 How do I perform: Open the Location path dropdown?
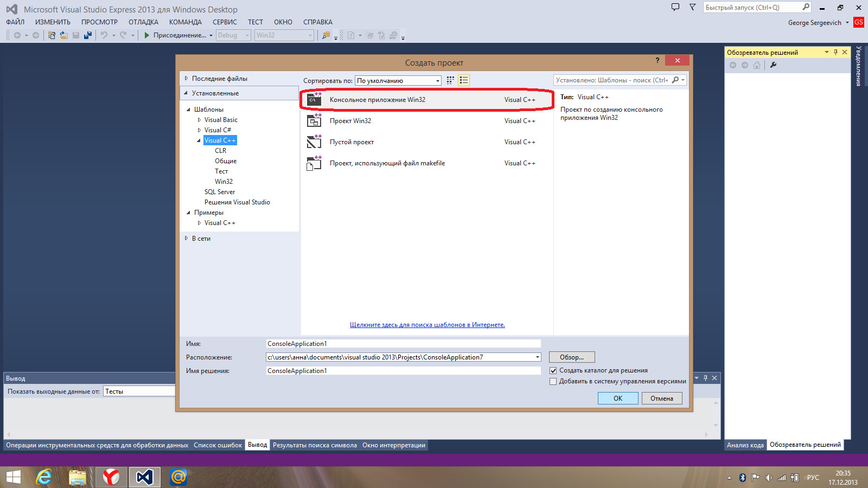point(538,357)
